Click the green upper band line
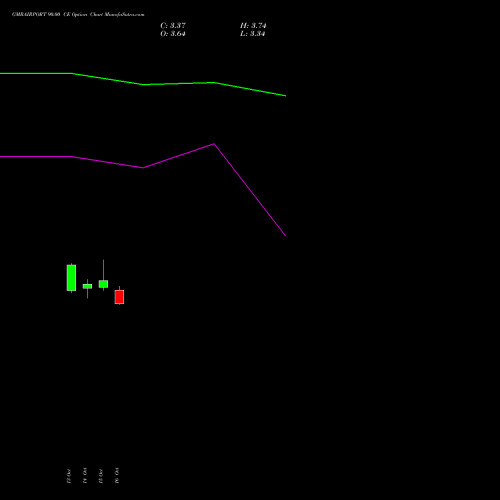Screen dimensions: 500x500 [x=143, y=84]
